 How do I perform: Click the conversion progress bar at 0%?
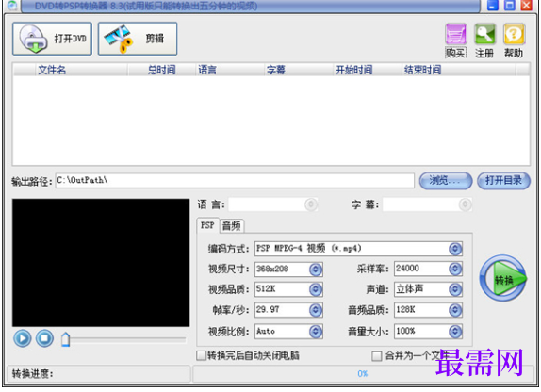pyautogui.click(x=363, y=374)
